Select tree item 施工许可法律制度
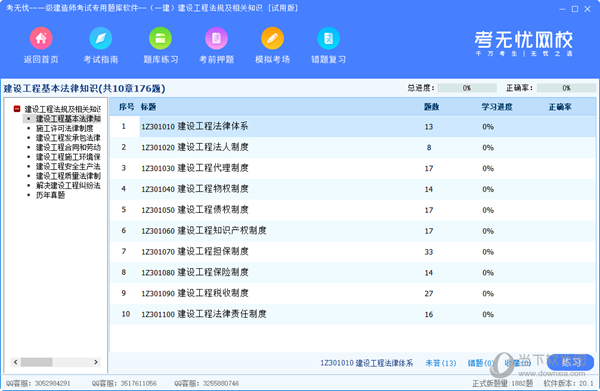 pos(64,128)
